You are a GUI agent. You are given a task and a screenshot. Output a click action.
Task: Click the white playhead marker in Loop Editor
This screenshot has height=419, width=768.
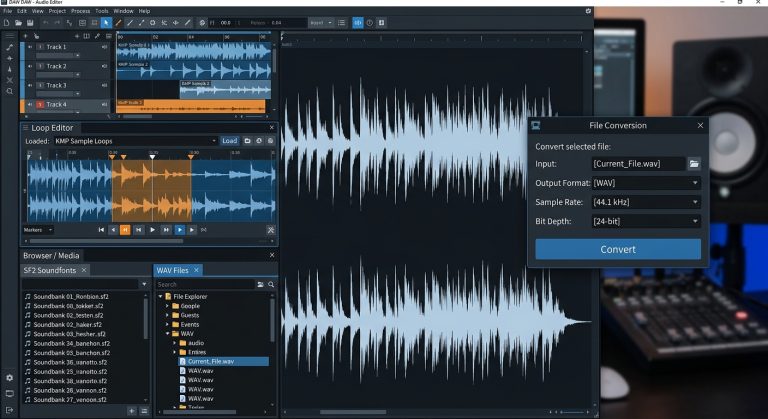click(x=152, y=156)
